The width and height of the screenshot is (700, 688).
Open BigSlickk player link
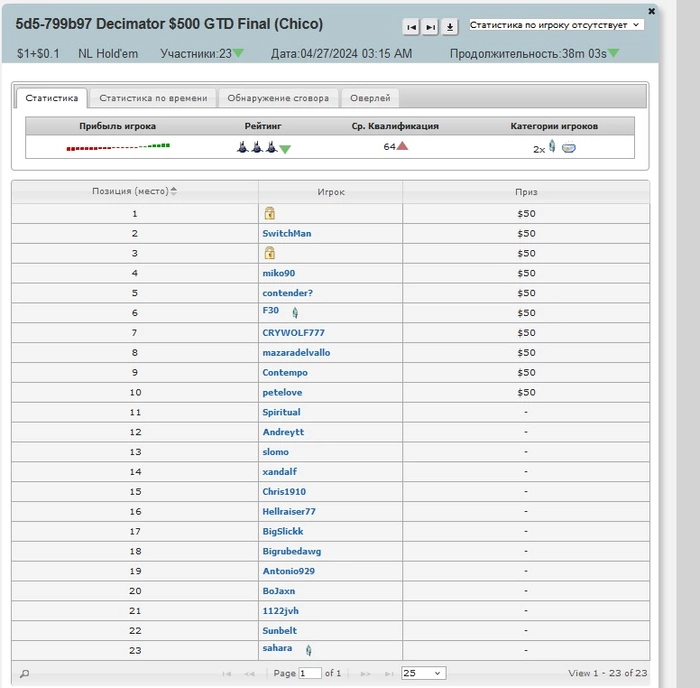[x=283, y=531]
